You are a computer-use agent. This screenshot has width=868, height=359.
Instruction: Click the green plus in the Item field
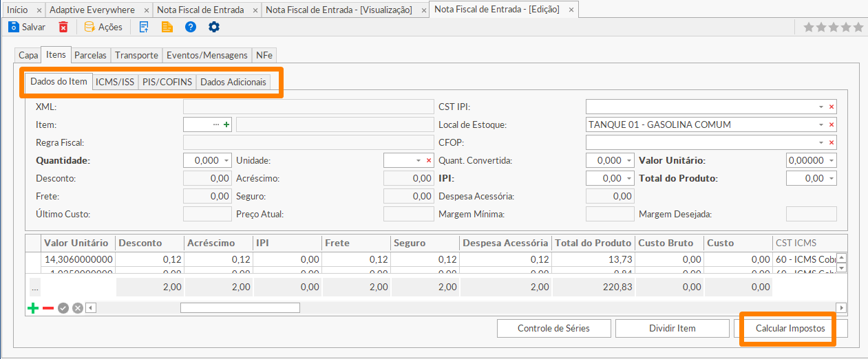tap(226, 124)
